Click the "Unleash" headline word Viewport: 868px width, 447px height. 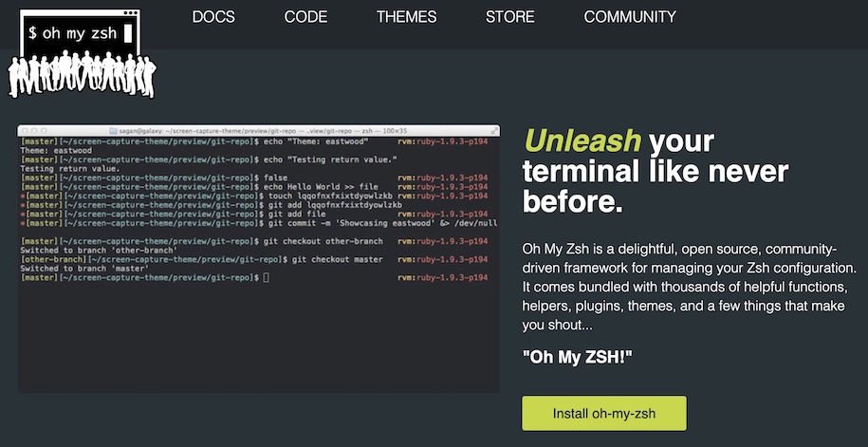(x=582, y=140)
